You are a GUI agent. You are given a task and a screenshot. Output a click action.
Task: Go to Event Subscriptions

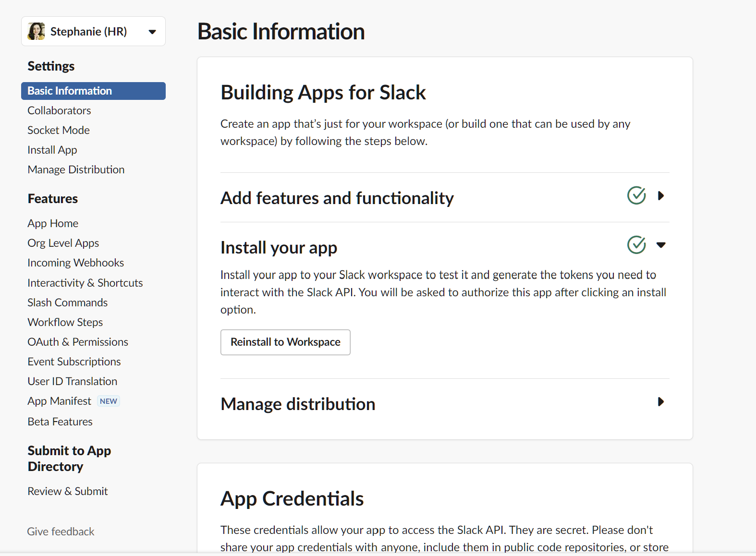[x=74, y=362]
